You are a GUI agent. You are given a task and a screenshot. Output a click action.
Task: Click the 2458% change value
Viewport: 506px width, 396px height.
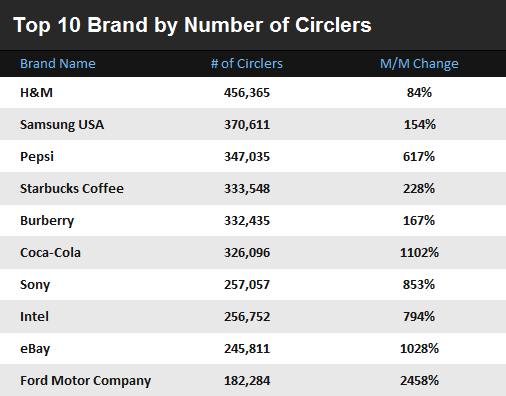[x=419, y=380]
